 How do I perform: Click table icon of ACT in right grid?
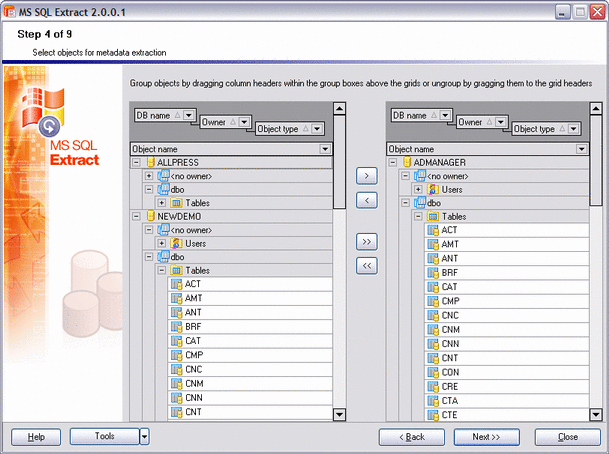tap(433, 230)
